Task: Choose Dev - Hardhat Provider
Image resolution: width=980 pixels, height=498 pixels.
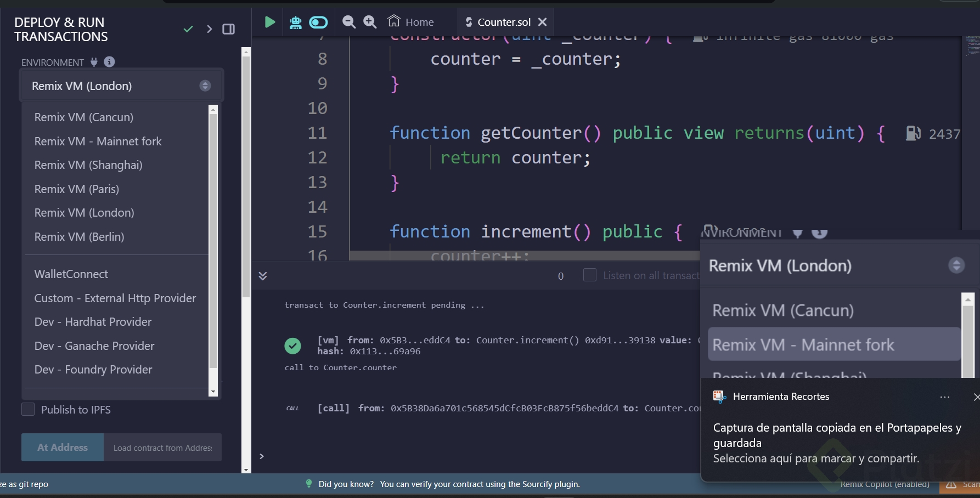Action: click(x=93, y=322)
